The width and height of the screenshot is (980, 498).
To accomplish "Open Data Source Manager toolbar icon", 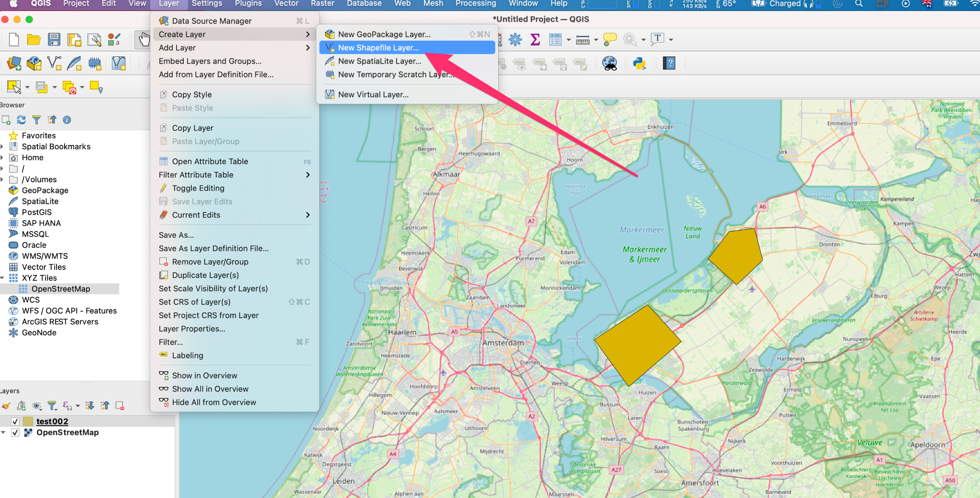I will coord(14,63).
